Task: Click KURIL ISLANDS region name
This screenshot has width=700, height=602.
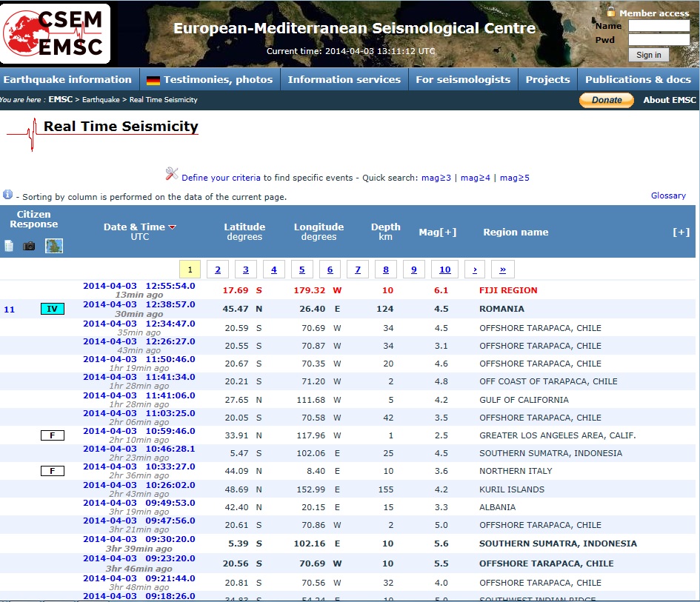Action: click(x=512, y=489)
